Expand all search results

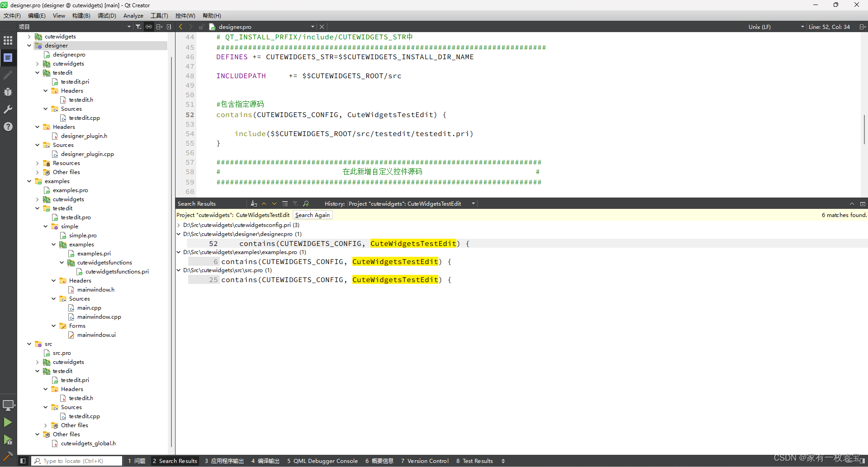tap(285, 203)
